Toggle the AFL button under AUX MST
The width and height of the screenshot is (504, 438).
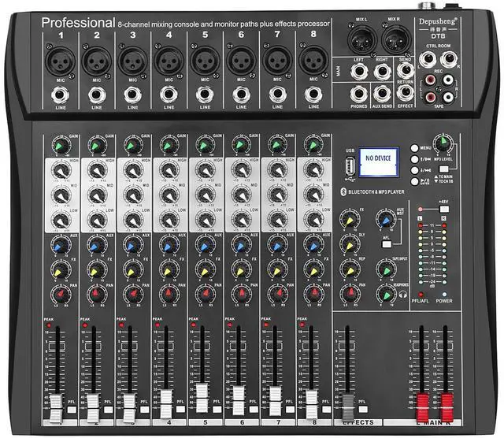point(387,244)
